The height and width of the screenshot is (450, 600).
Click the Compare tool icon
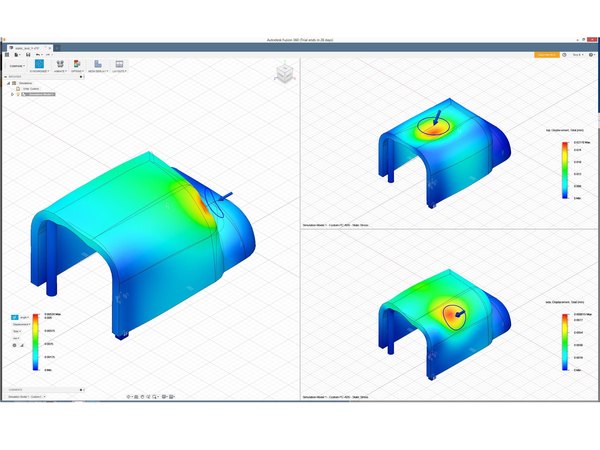39,64
